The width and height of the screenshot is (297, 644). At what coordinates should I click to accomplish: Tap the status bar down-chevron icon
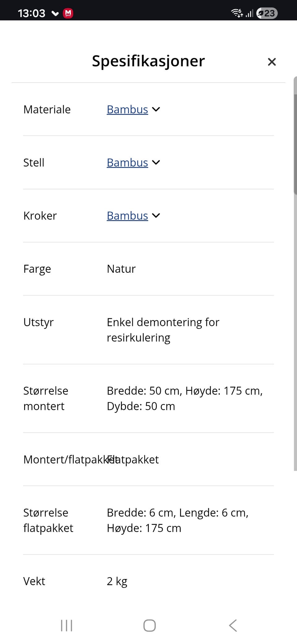55,13
